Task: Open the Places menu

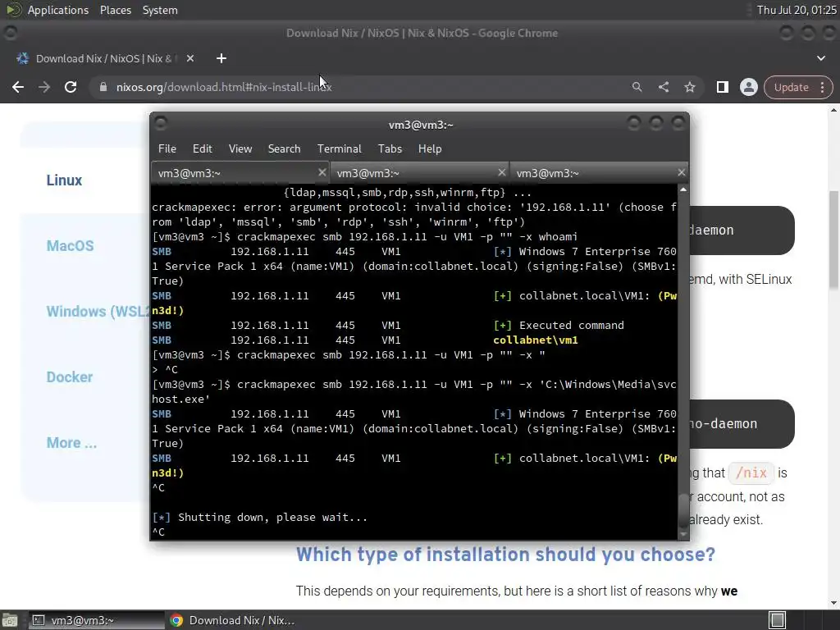Action: pos(115,10)
